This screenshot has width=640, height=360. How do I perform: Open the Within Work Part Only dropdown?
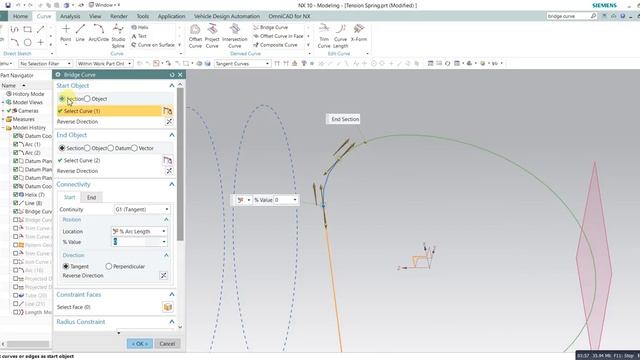(x=104, y=64)
